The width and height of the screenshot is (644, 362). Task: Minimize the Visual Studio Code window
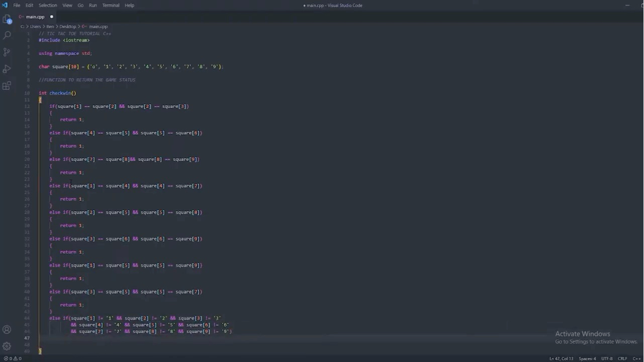pyautogui.click(x=627, y=5)
